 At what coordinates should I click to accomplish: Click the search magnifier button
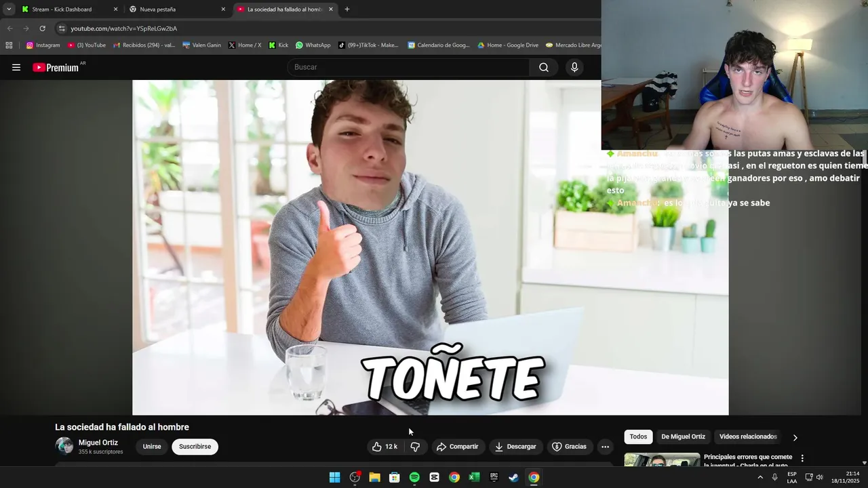click(x=544, y=67)
